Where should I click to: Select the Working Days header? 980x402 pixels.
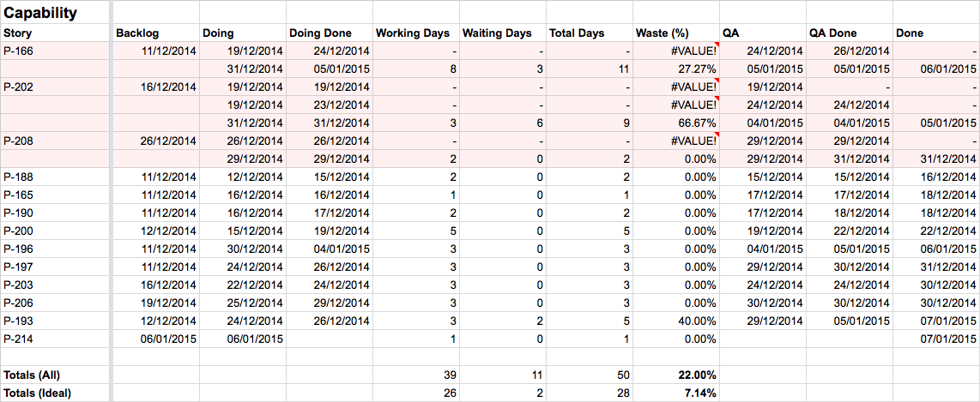point(413,33)
